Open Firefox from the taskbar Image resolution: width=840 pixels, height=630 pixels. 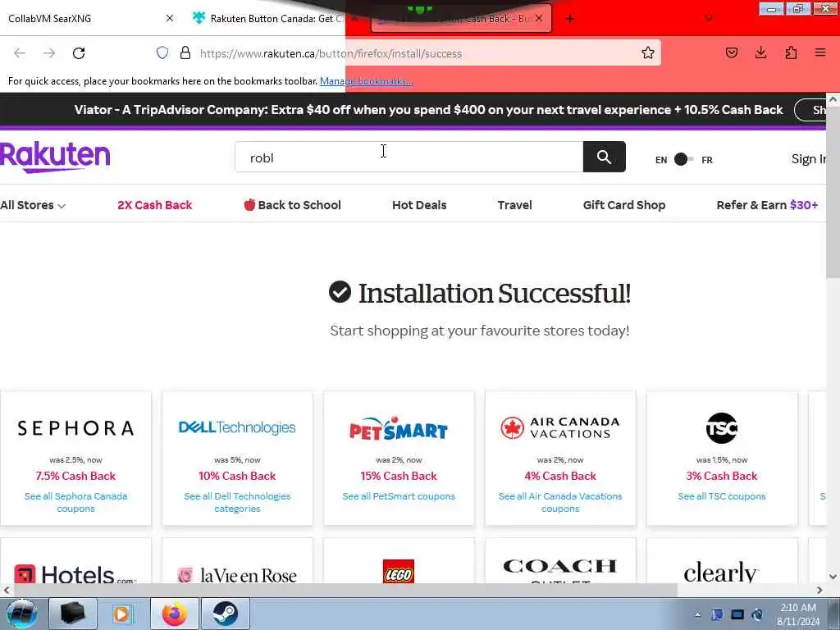(175, 614)
